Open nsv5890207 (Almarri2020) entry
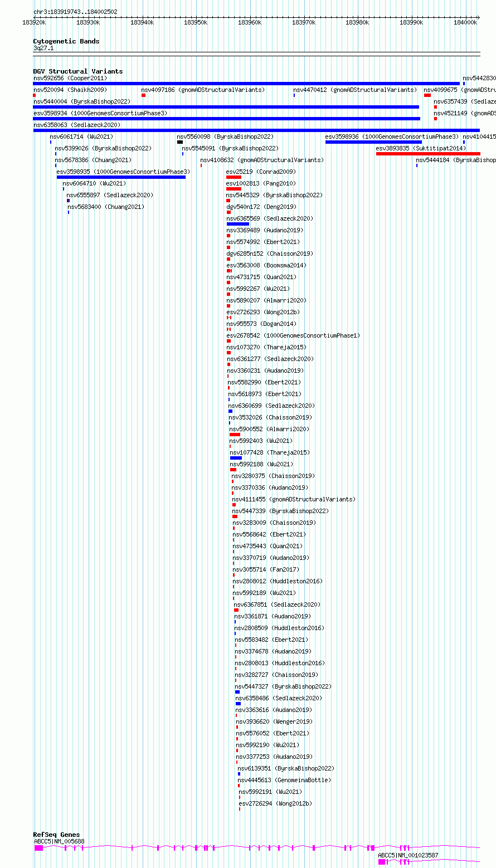 tap(266, 300)
